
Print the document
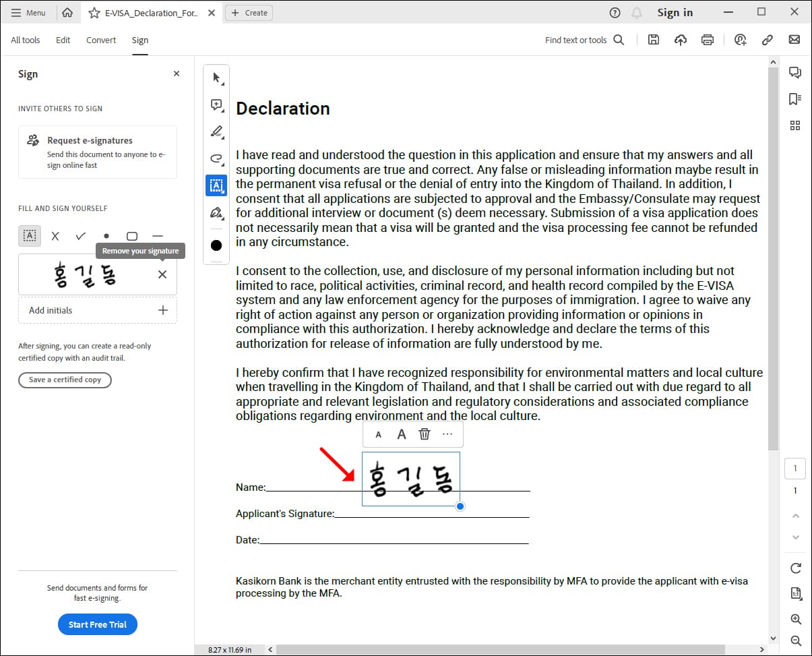[x=708, y=40]
